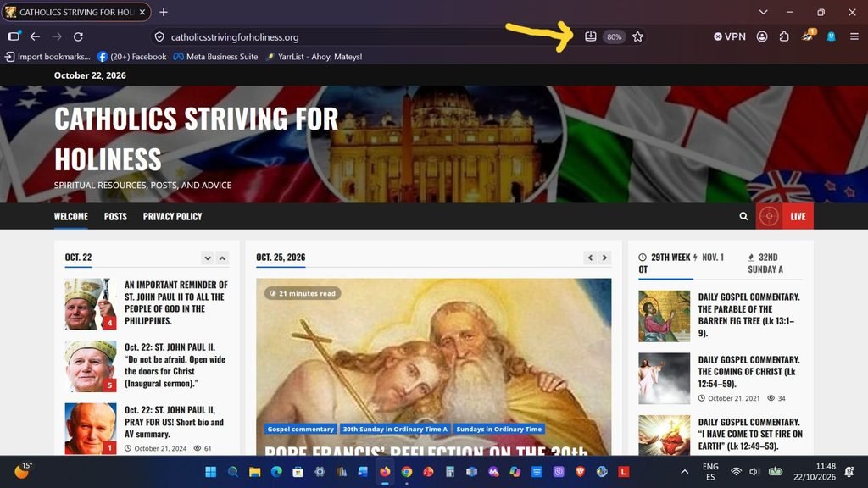Open the Meta Business Suite bookmark
The width and height of the screenshot is (868, 488).
(x=215, y=57)
